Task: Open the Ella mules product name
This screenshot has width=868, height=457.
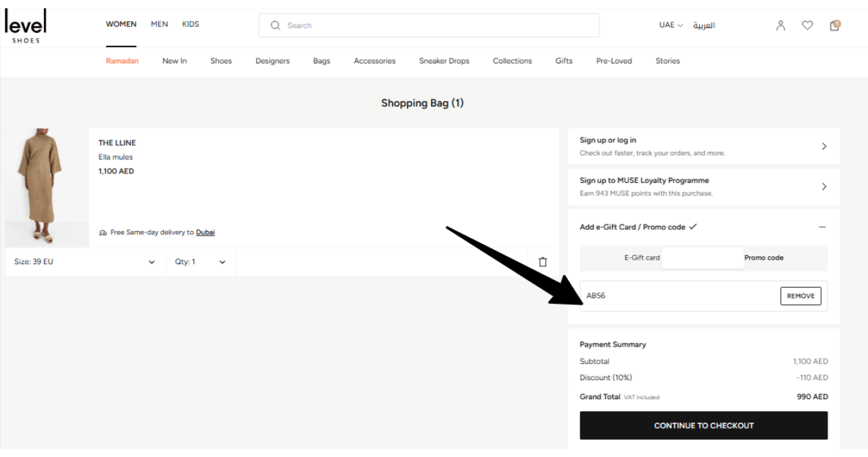Action: pyautogui.click(x=115, y=157)
